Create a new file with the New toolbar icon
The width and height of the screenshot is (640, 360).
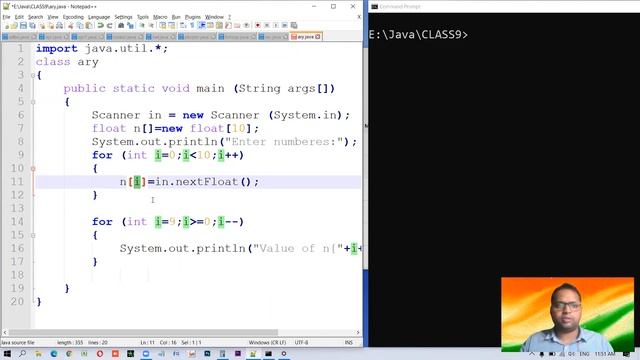(x=7, y=25)
